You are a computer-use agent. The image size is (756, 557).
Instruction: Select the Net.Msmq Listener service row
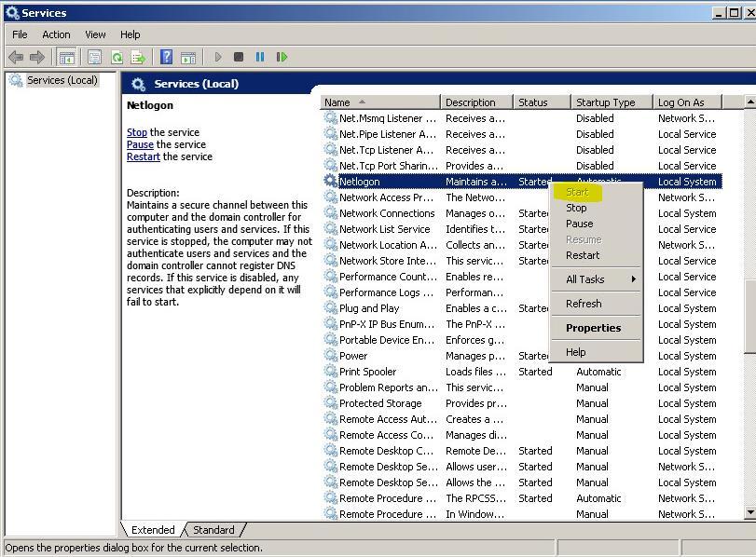(523, 118)
